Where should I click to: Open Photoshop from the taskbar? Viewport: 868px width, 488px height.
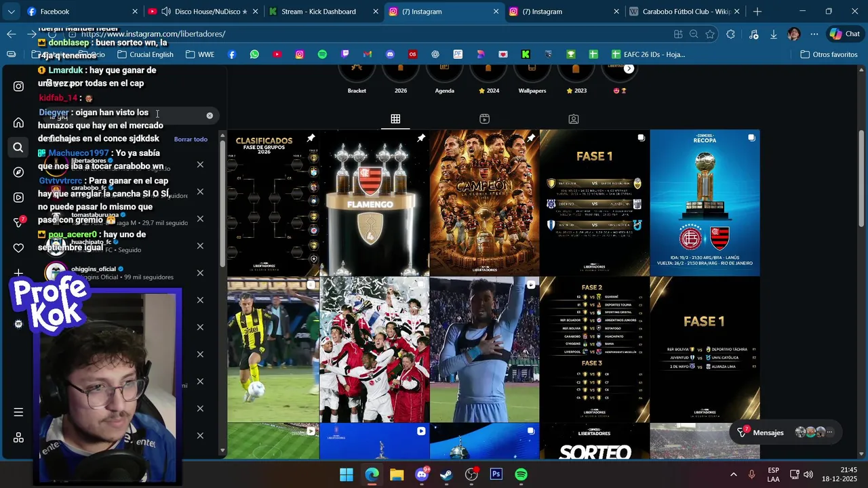pos(496,474)
